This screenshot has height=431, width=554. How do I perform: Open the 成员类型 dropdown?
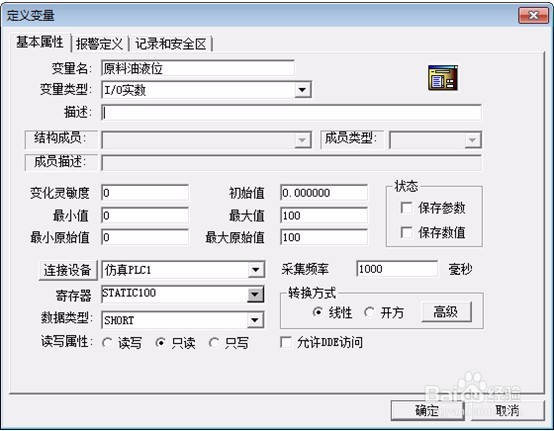(x=473, y=140)
